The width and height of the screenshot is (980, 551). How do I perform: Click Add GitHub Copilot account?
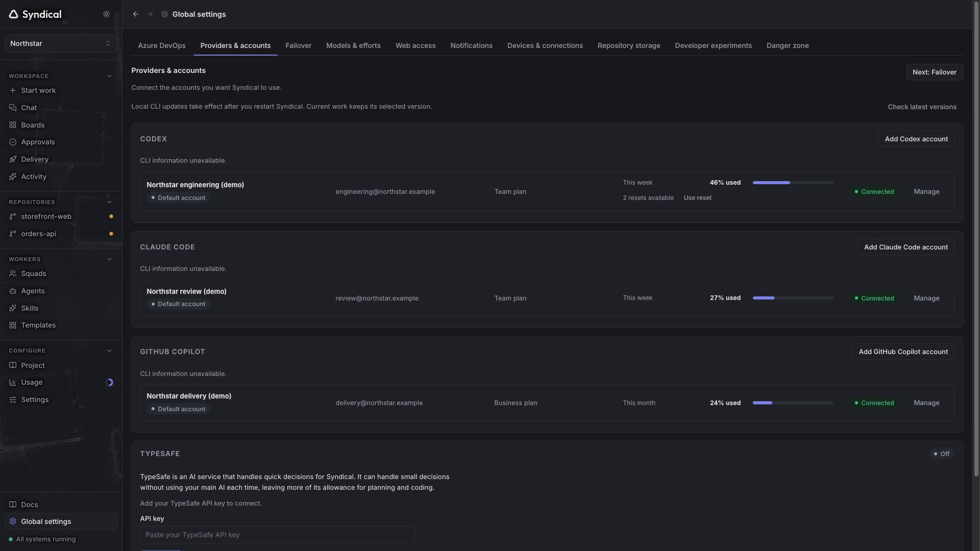(903, 352)
